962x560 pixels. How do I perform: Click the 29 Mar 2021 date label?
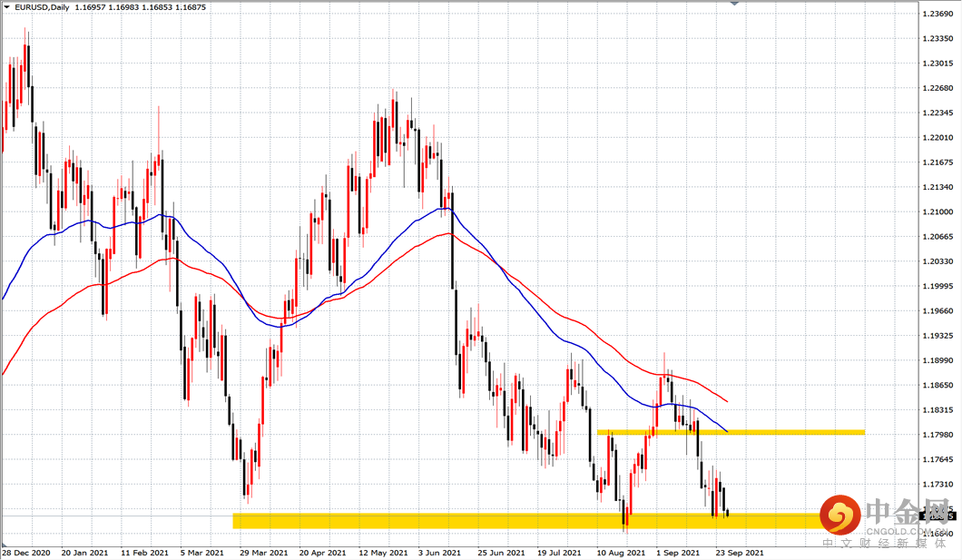(x=264, y=553)
